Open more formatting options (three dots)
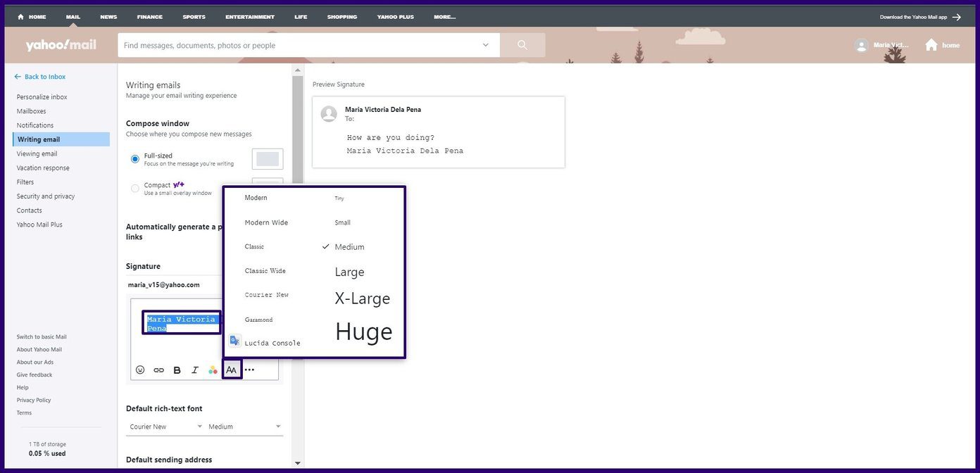 [249, 370]
